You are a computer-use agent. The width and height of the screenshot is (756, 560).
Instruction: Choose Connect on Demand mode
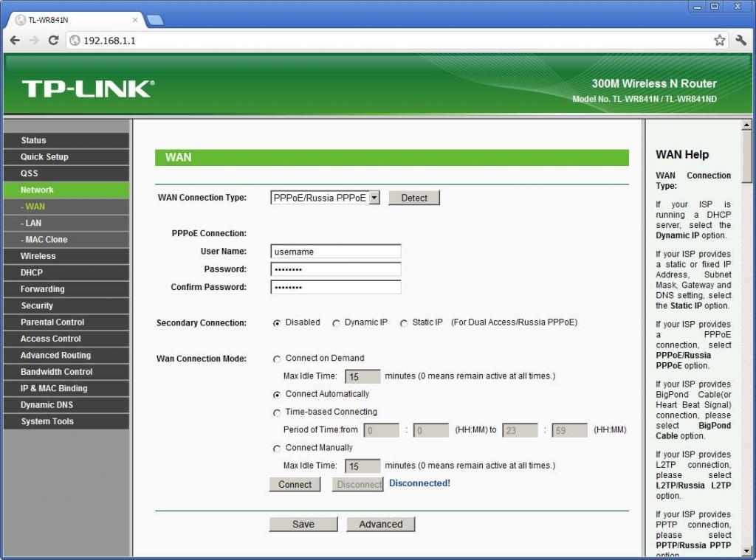(277, 359)
